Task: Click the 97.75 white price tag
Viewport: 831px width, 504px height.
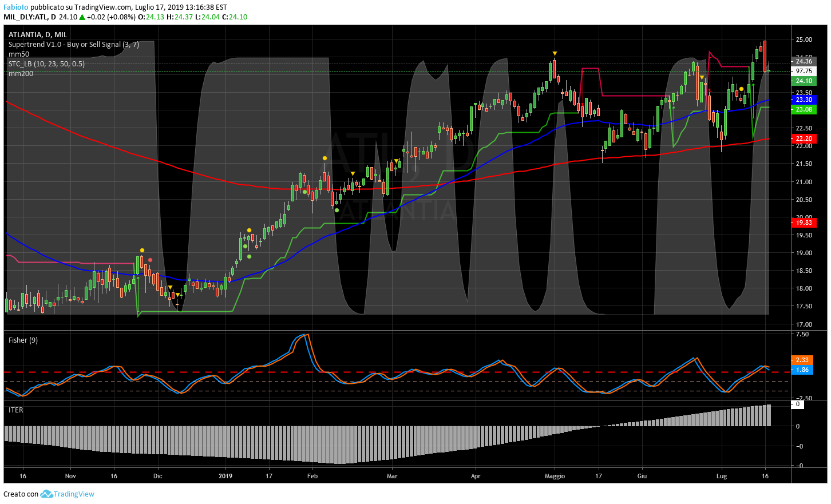Action: (804, 71)
